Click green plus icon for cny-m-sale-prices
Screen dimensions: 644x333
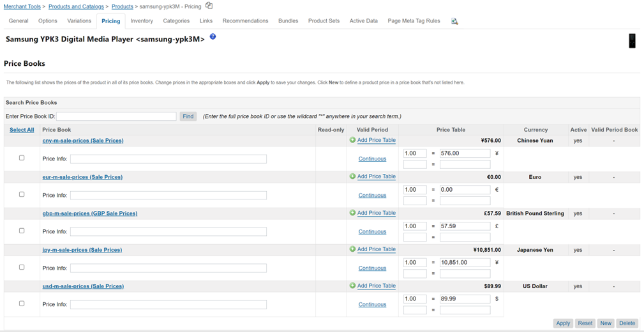click(x=352, y=140)
